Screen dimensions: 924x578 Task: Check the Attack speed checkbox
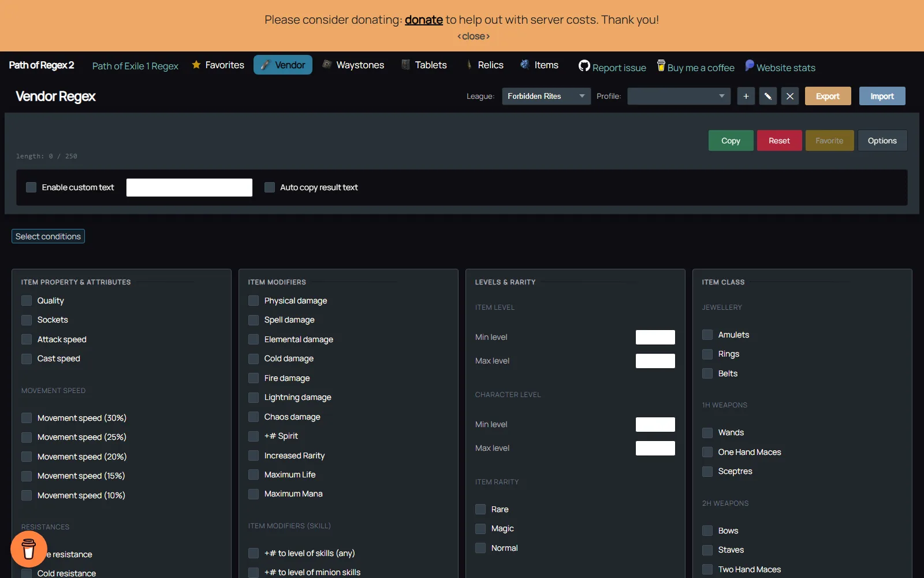point(27,339)
